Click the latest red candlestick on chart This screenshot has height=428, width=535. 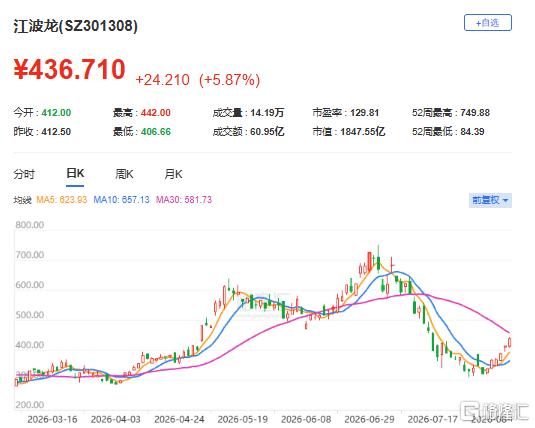(x=510, y=342)
